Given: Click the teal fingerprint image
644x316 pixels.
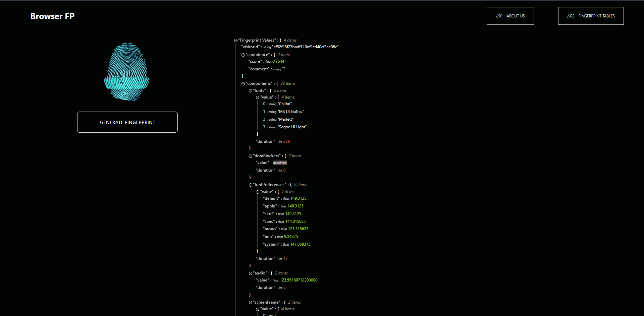Looking at the screenshot, I should [127, 72].
